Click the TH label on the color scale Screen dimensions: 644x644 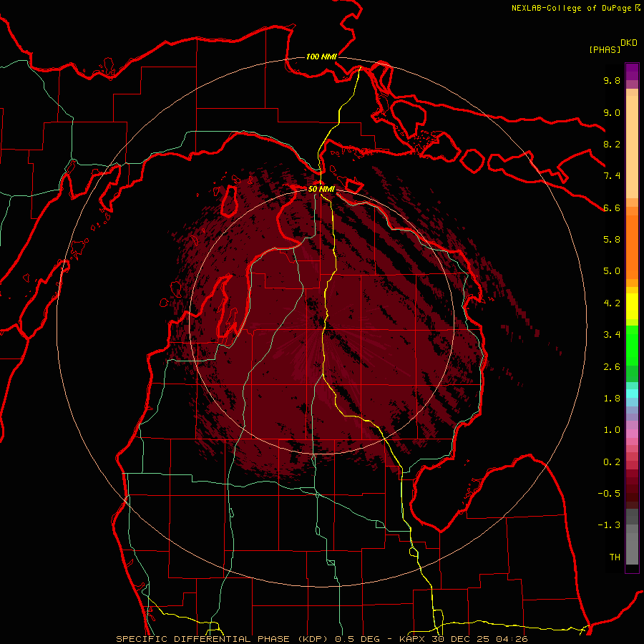click(615, 557)
